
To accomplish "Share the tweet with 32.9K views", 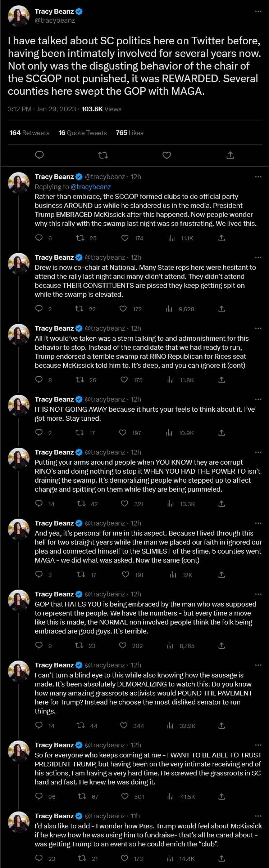I will click(x=222, y=726).
